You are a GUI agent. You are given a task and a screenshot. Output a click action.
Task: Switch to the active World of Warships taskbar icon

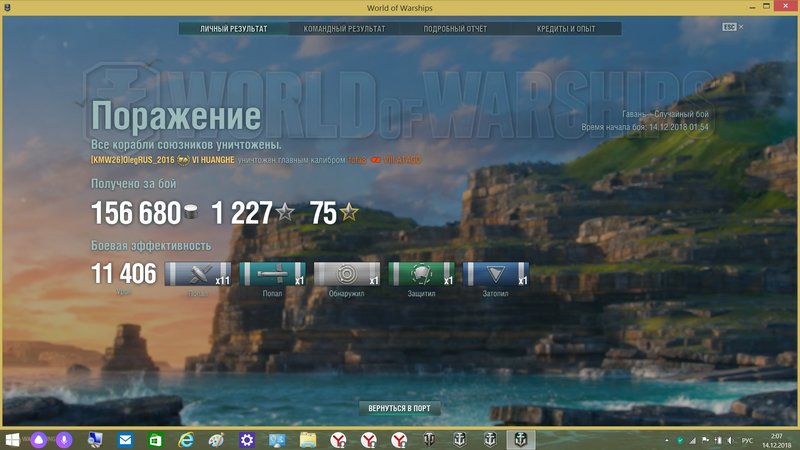pyautogui.click(x=520, y=440)
